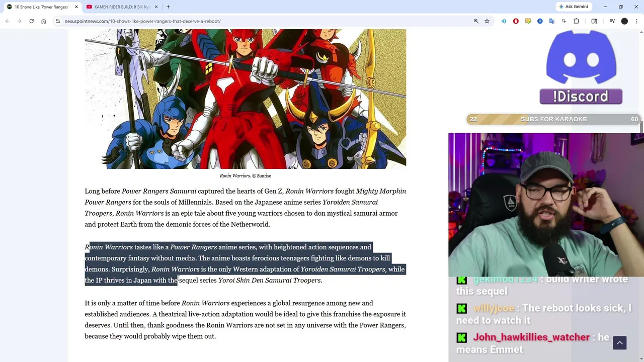Viewport: 644px width, 362px height.
Task: Click the Ask Gemini button
Action: point(573,7)
